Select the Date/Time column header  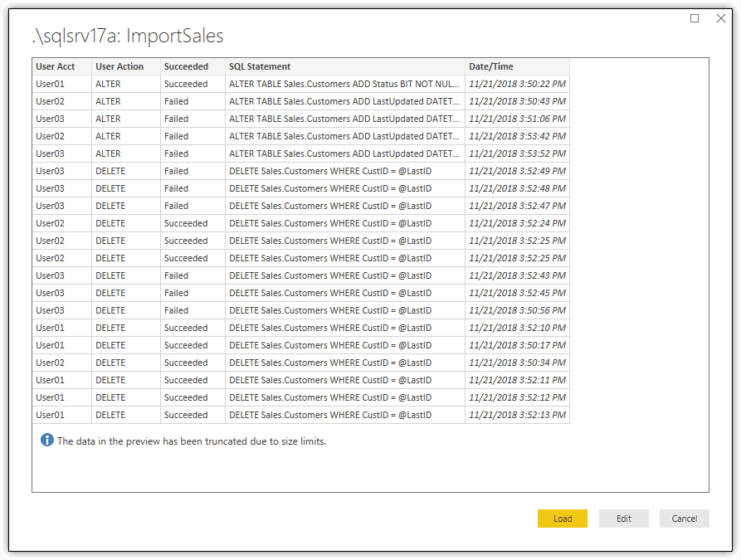coord(518,66)
